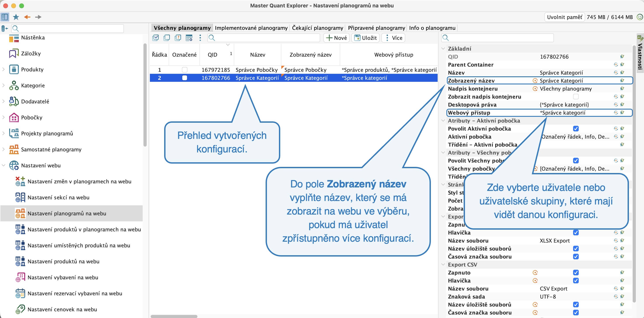Screen dimensions: 644x318
Task: Switch to Info o planogramu tab
Action: pos(432,28)
